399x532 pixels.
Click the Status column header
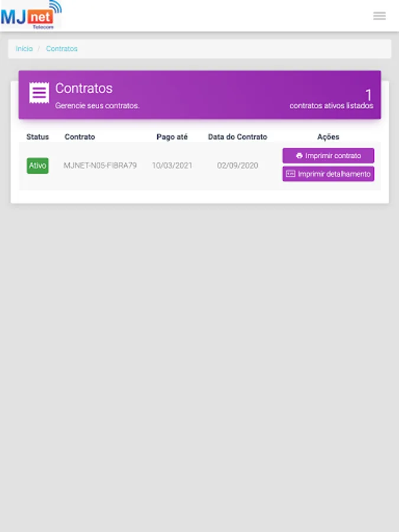[x=38, y=137]
